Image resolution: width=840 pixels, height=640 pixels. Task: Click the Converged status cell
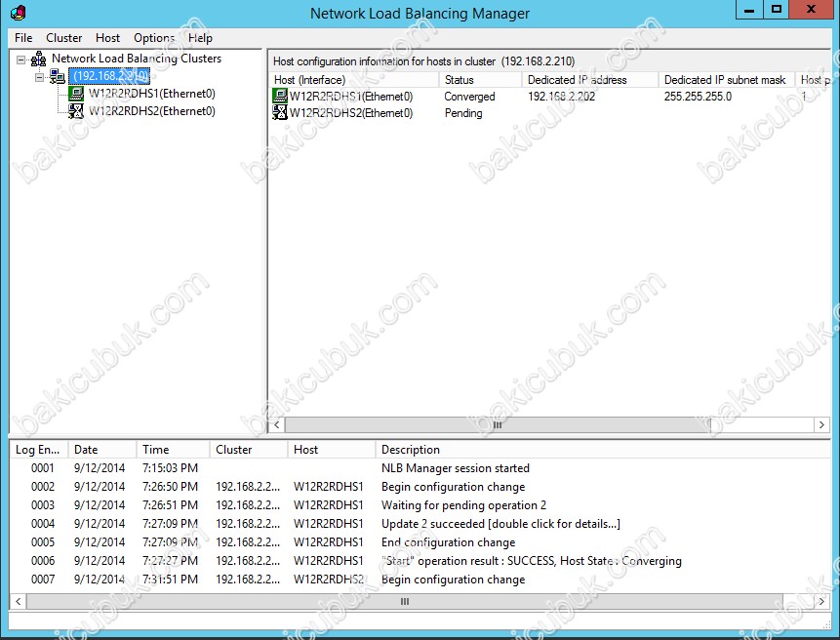click(x=469, y=97)
